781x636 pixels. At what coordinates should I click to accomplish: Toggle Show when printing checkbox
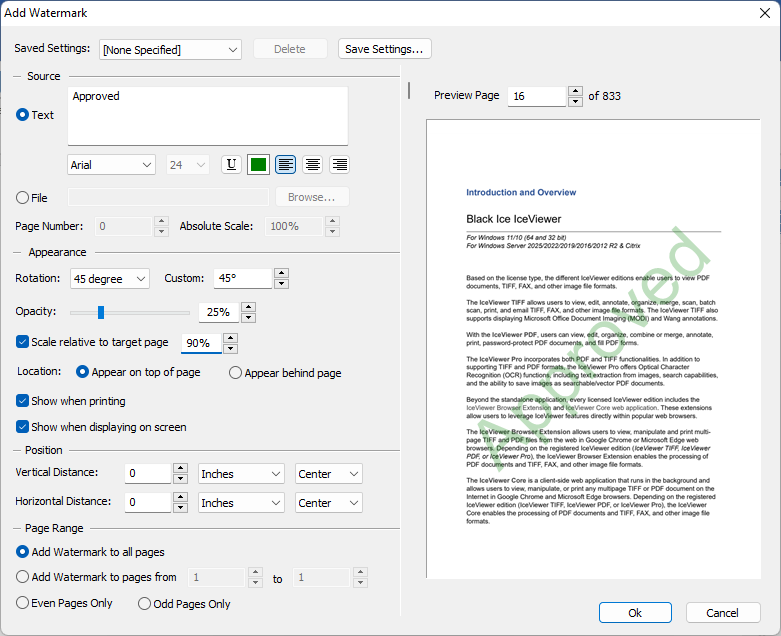22,400
